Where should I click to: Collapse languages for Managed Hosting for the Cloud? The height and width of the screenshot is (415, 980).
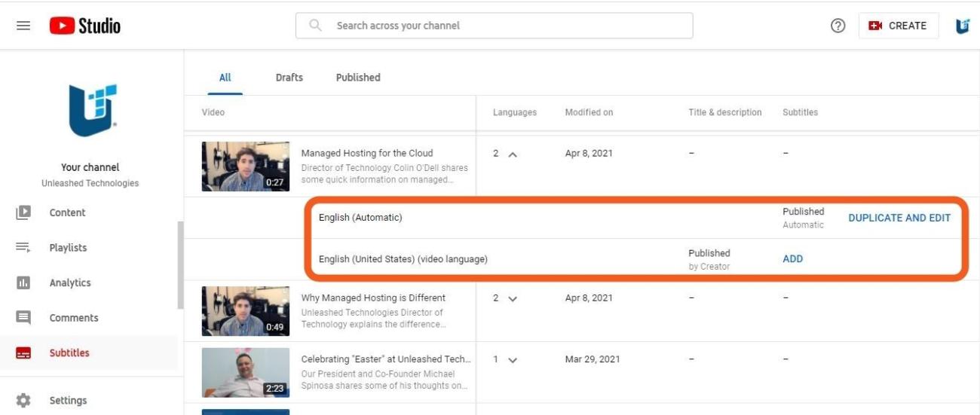click(x=513, y=154)
